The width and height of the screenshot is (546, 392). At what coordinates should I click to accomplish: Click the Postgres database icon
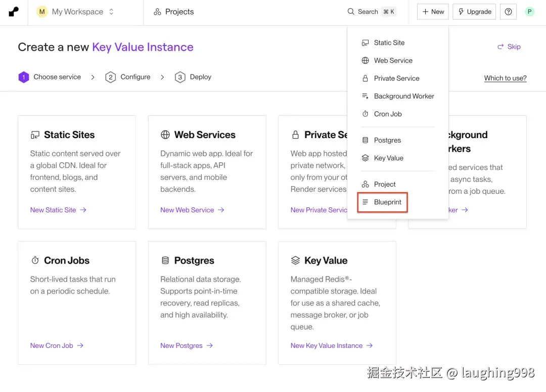[165, 260]
